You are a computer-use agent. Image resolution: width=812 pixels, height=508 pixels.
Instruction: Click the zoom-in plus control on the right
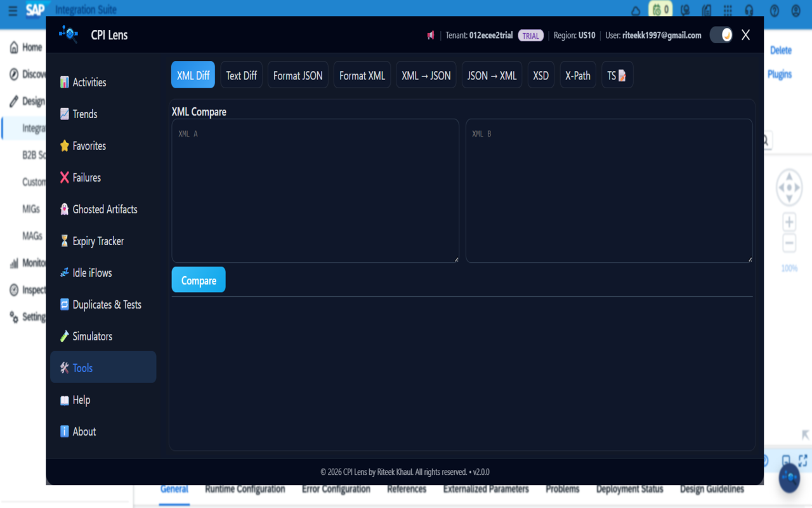tap(789, 222)
